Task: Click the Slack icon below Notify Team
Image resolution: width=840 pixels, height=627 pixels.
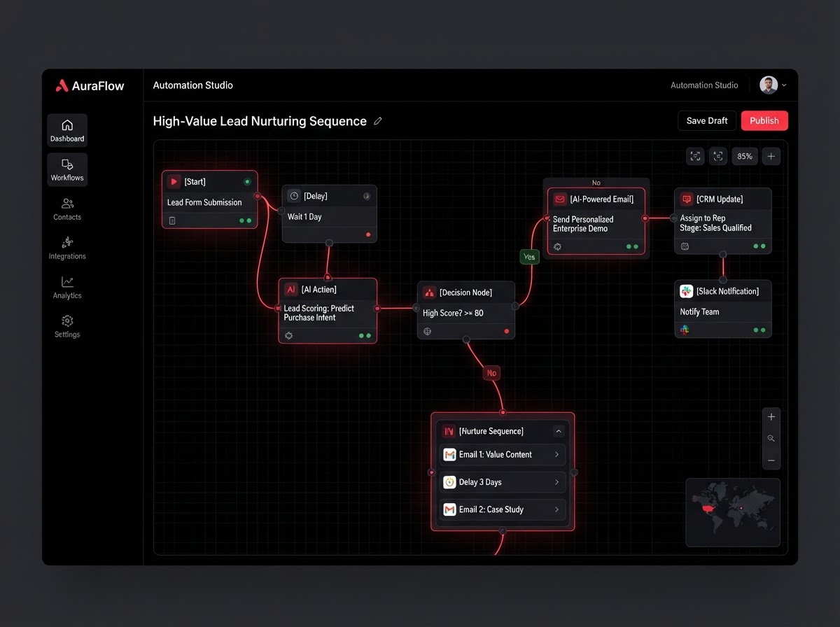Action: click(x=685, y=330)
